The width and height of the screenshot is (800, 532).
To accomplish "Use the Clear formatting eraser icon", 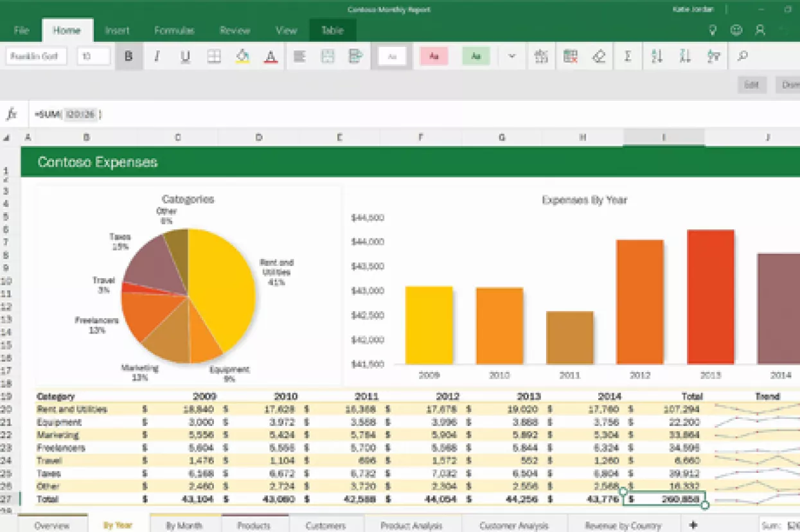I will 599,56.
